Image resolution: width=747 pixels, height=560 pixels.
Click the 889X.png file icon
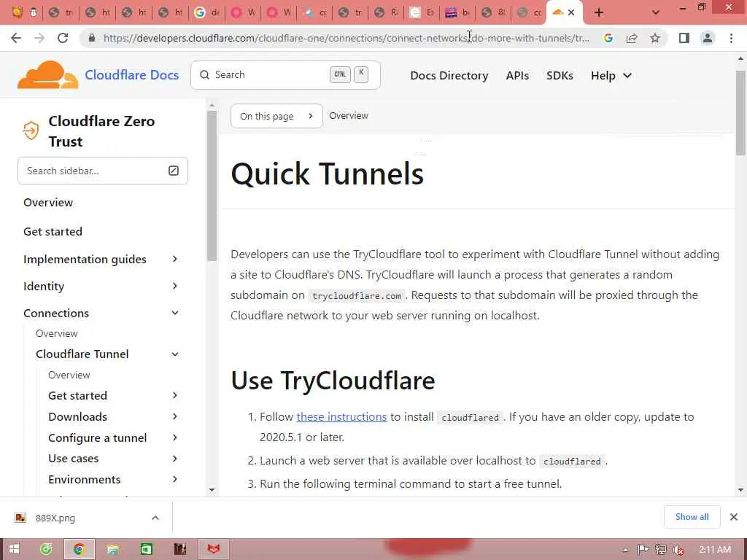point(20,518)
